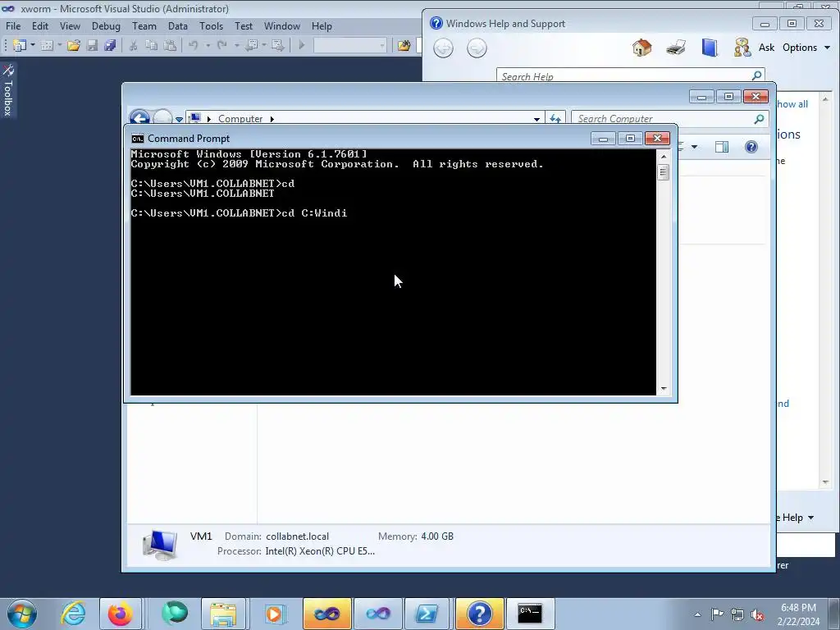Click the Navigate Forward toolbar icon
This screenshot has height=630, width=840.
277,46
